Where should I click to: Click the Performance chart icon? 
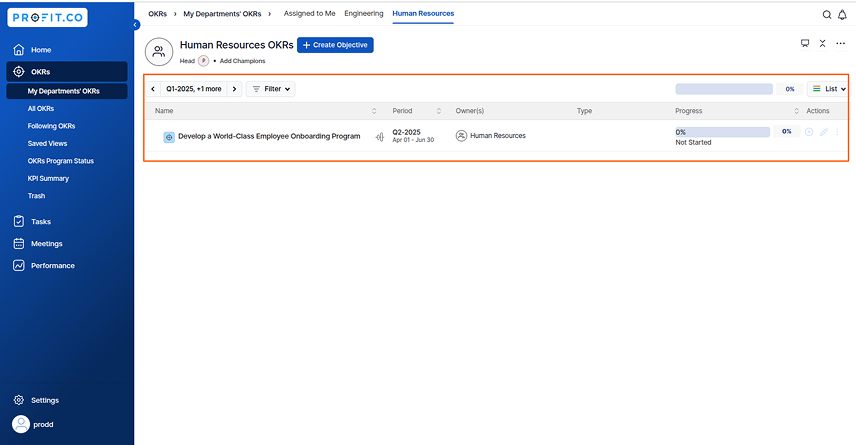(19, 265)
